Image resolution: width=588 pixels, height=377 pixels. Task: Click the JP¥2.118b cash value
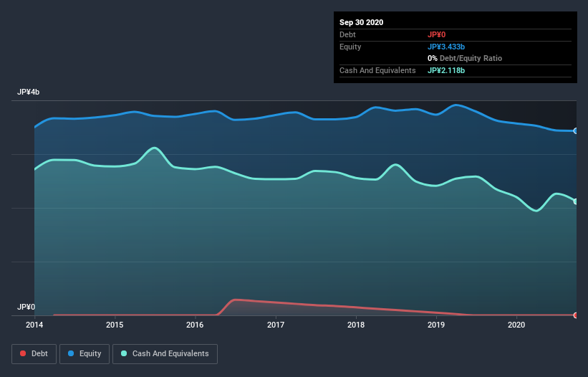point(446,70)
